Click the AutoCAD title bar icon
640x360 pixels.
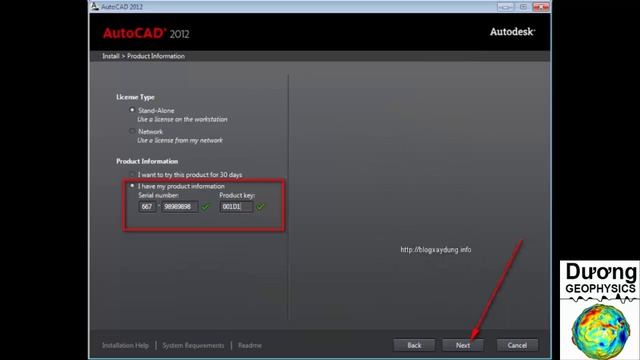click(x=95, y=7)
